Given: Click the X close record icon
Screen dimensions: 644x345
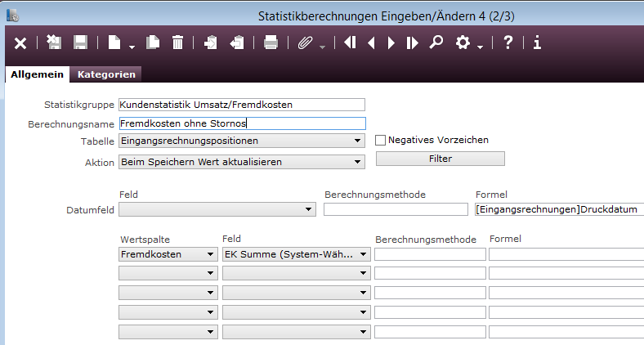Looking at the screenshot, I should 20,43.
